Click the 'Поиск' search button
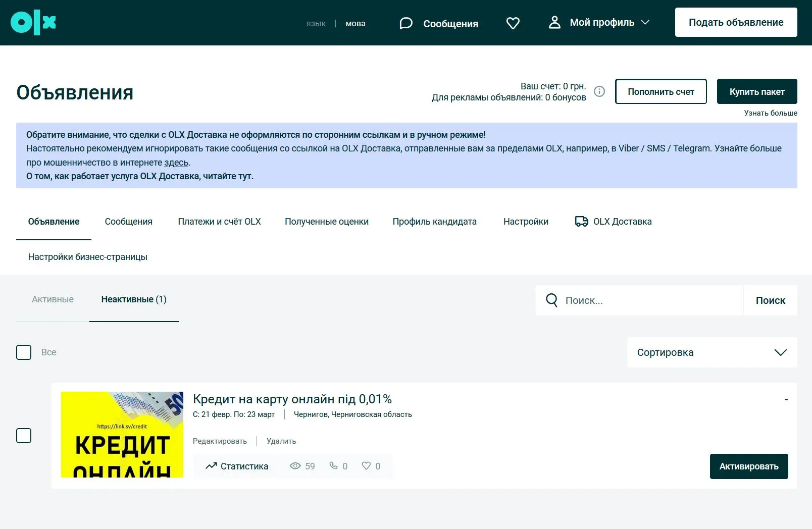 (x=771, y=300)
